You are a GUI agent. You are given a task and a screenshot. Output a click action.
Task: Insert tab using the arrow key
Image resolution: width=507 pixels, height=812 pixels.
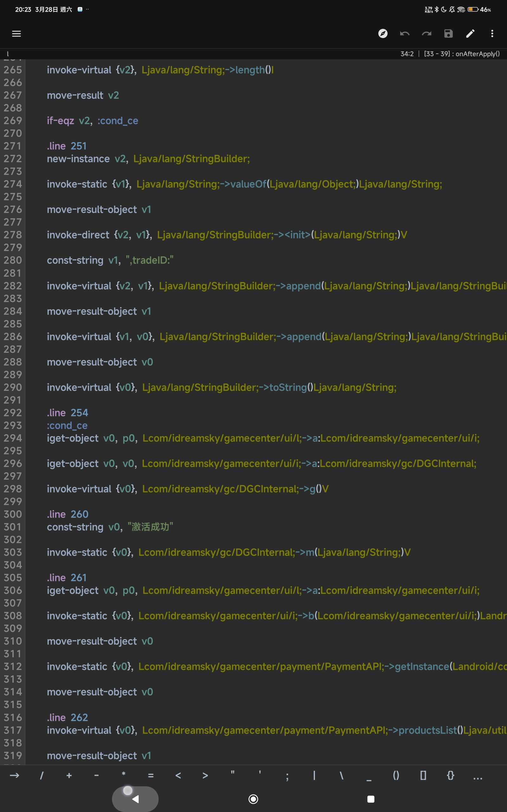pos(15,776)
